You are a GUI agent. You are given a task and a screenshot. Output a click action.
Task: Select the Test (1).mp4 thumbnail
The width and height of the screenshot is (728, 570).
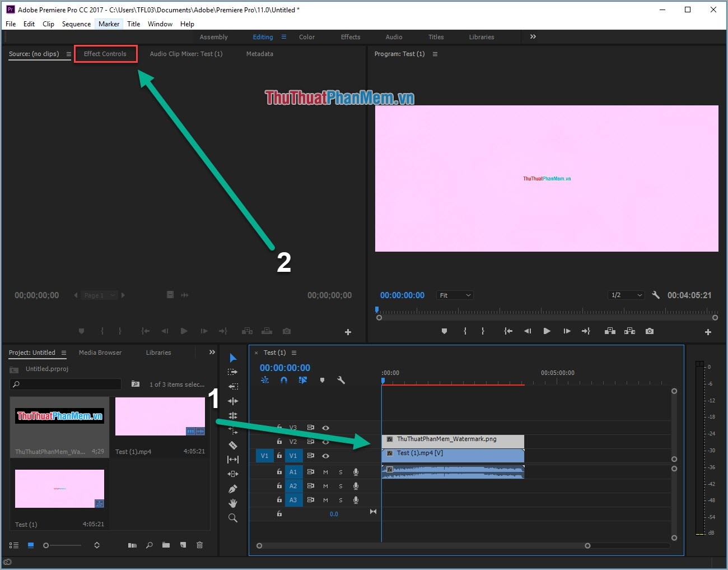[160, 416]
